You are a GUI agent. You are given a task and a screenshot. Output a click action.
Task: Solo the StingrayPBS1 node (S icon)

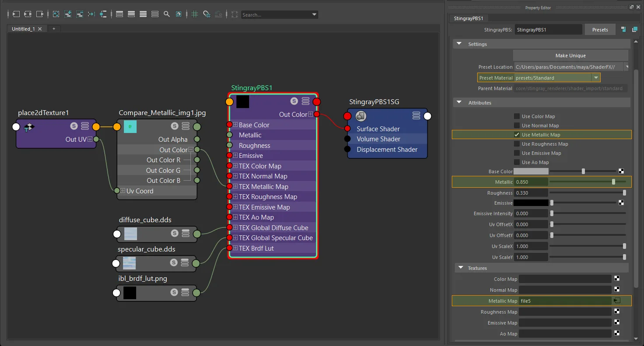[294, 101]
